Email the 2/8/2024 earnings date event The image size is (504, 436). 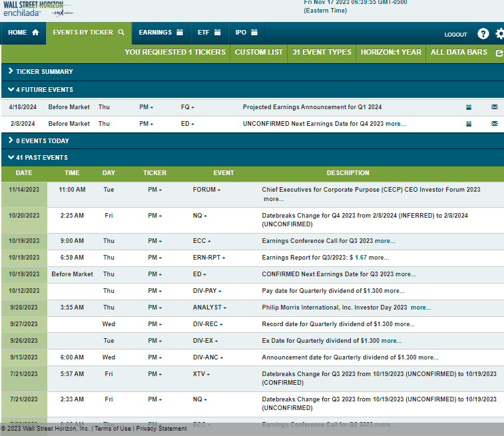pyautogui.click(x=495, y=124)
